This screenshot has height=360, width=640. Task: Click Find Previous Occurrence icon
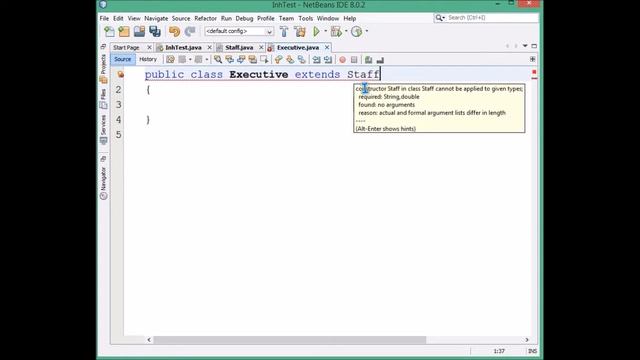tap(229, 60)
